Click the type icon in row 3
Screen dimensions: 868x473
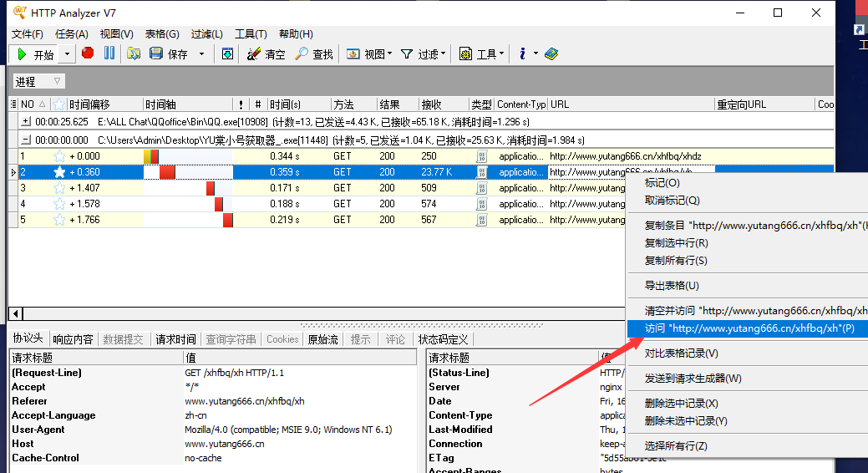(x=481, y=188)
